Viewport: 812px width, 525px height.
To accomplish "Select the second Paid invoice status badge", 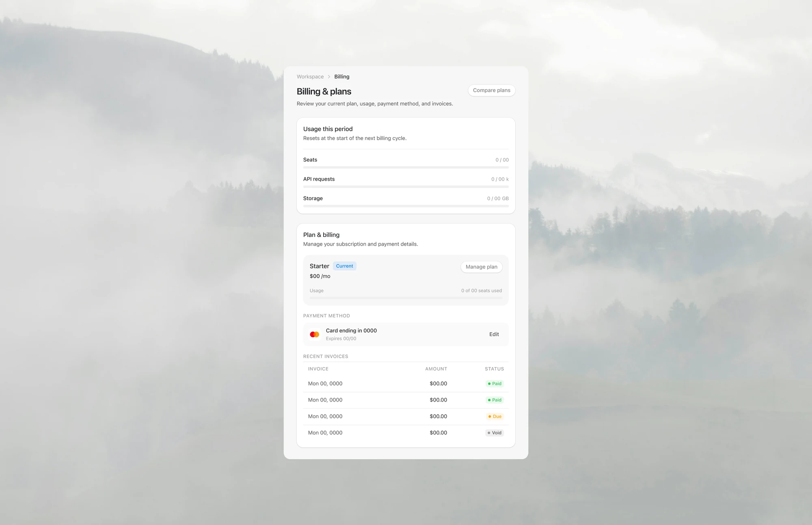I will point(495,400).
